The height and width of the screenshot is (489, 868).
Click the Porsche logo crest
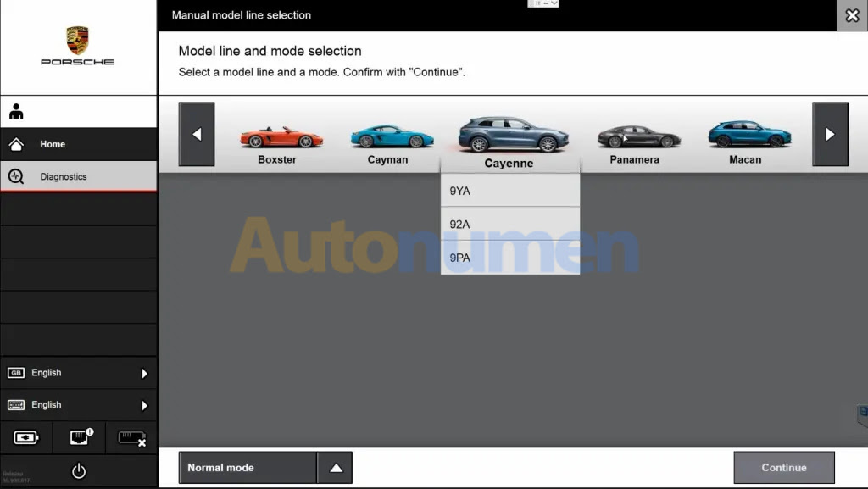pos(78,40)
